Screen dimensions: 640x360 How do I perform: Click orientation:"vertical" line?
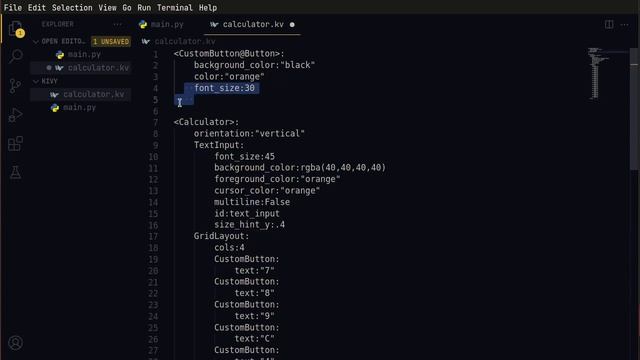(x=249, y=134)
